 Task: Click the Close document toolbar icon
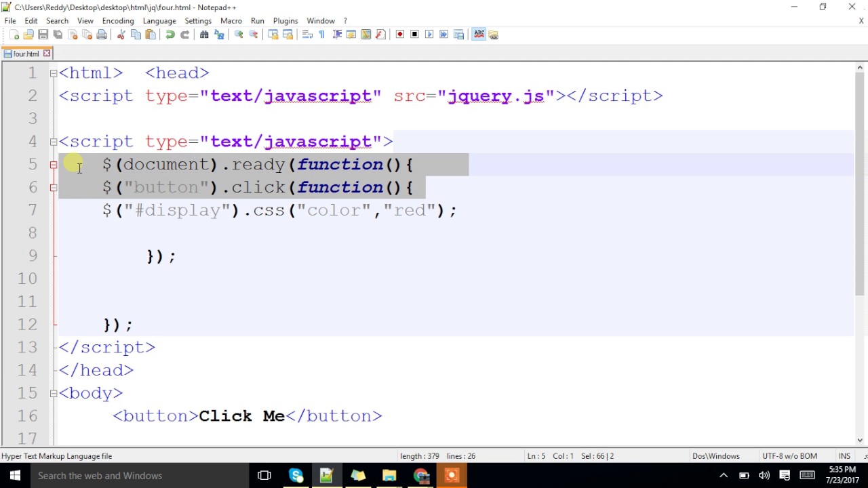[73, 35]
